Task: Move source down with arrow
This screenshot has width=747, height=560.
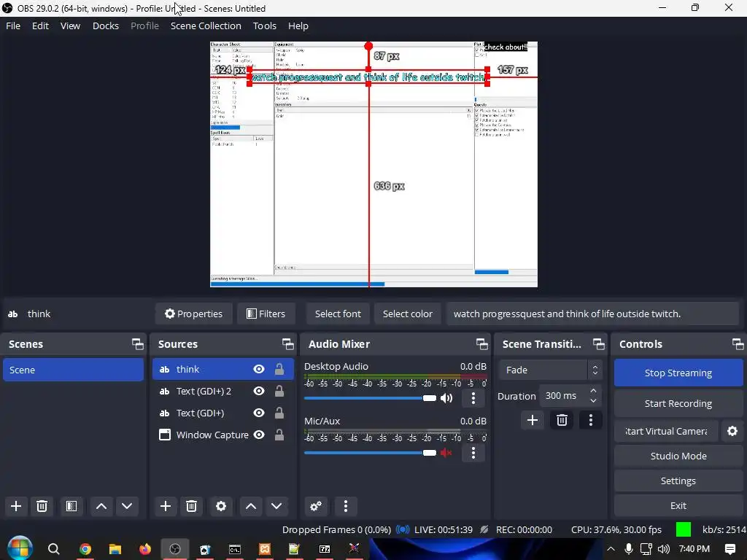Action: [276, 506]
